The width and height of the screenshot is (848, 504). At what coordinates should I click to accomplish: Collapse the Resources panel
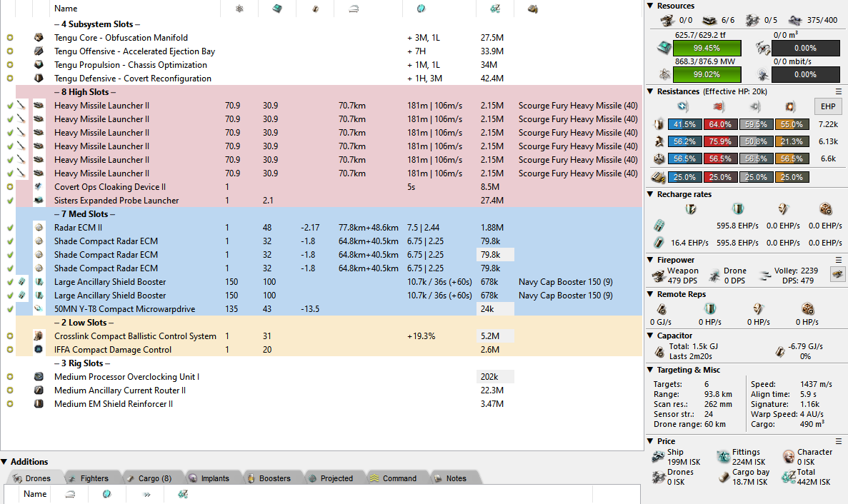coord(650,6)
